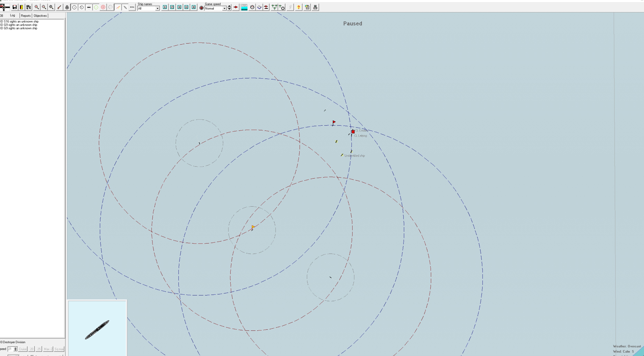Toggle the red target circle button
The image size is (644, 356).
coord(103,7)
